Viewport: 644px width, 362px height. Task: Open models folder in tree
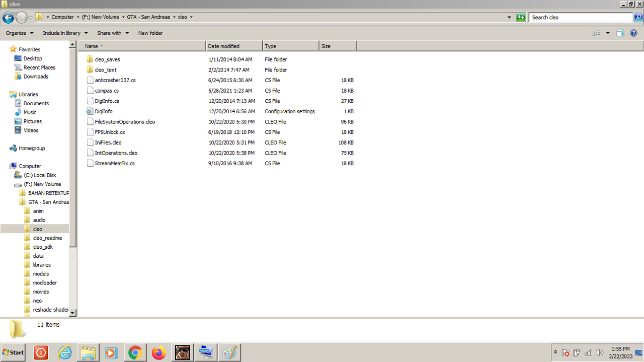click(41, 274)
